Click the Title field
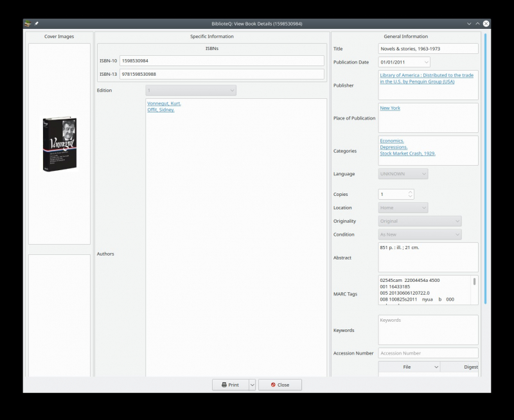The width and height of the screenshot is (514, 420). point(428,49)
